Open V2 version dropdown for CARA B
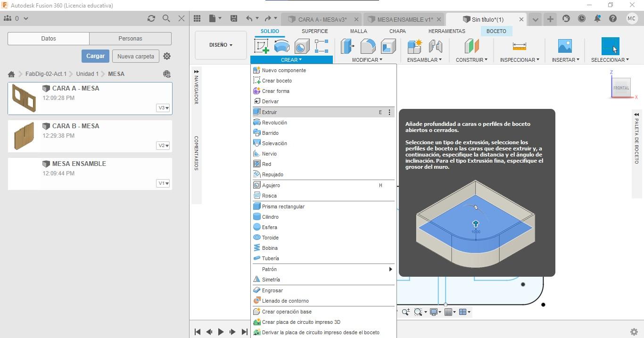The width and height of the screenshot is (644, 338). tap(163, 146)
